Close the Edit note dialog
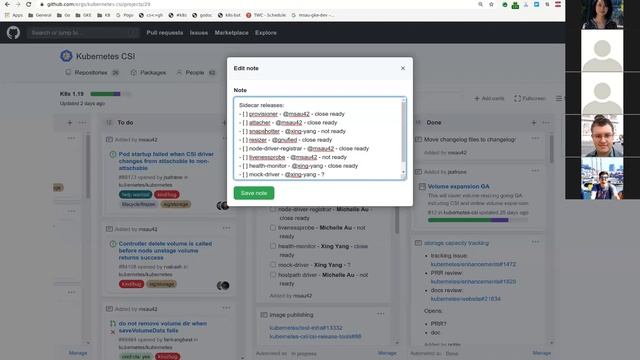The image size is (640, 360). click(403, 68)
